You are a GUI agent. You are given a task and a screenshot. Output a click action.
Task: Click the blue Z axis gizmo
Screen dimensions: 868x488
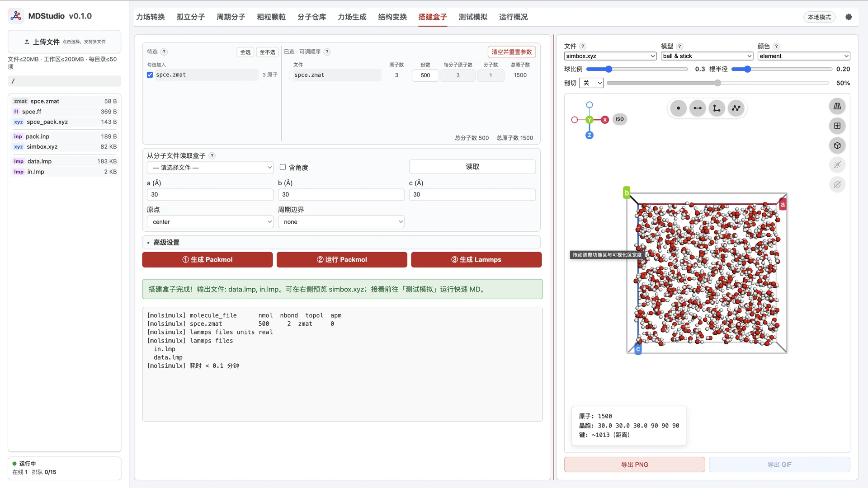click(590, 135)
